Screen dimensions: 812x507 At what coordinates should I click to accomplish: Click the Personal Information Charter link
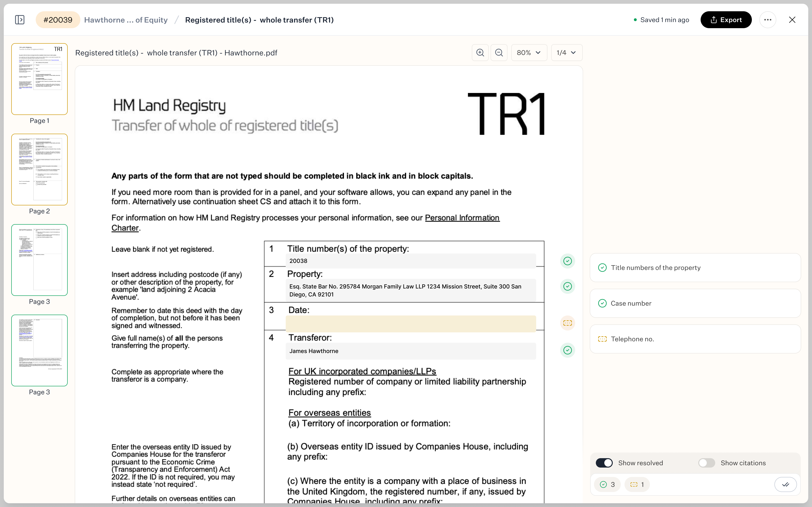462,218
